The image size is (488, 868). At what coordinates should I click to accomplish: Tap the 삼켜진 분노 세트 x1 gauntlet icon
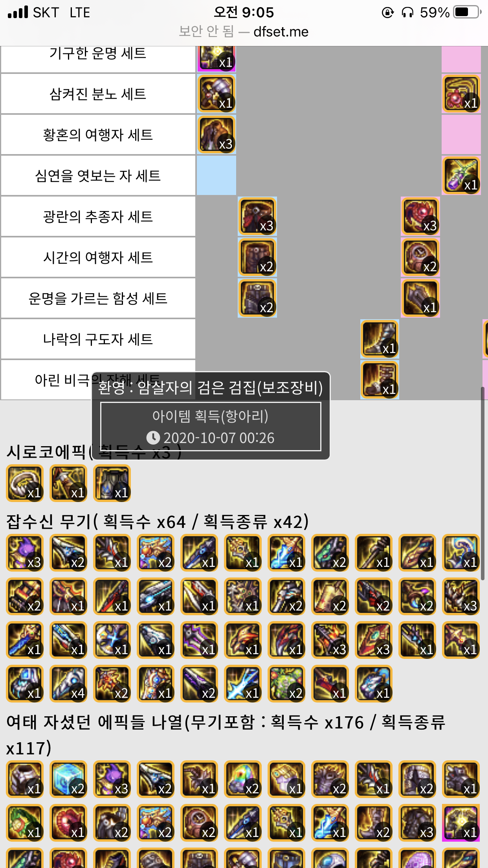216,94
